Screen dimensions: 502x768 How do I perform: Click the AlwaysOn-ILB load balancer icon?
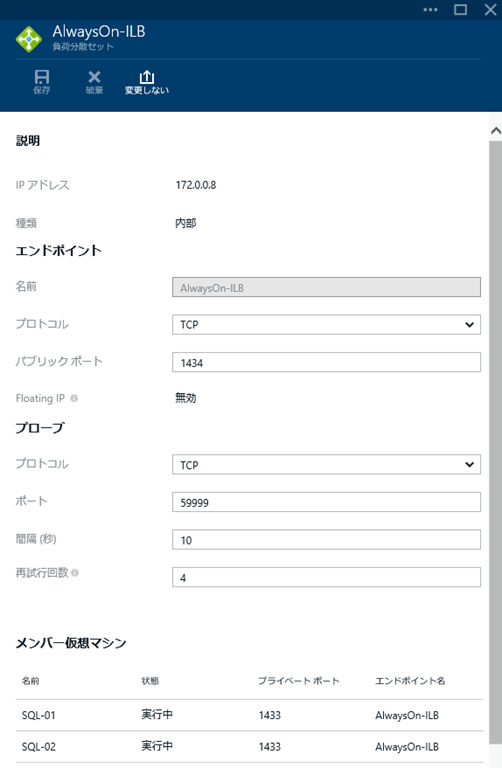29,39
